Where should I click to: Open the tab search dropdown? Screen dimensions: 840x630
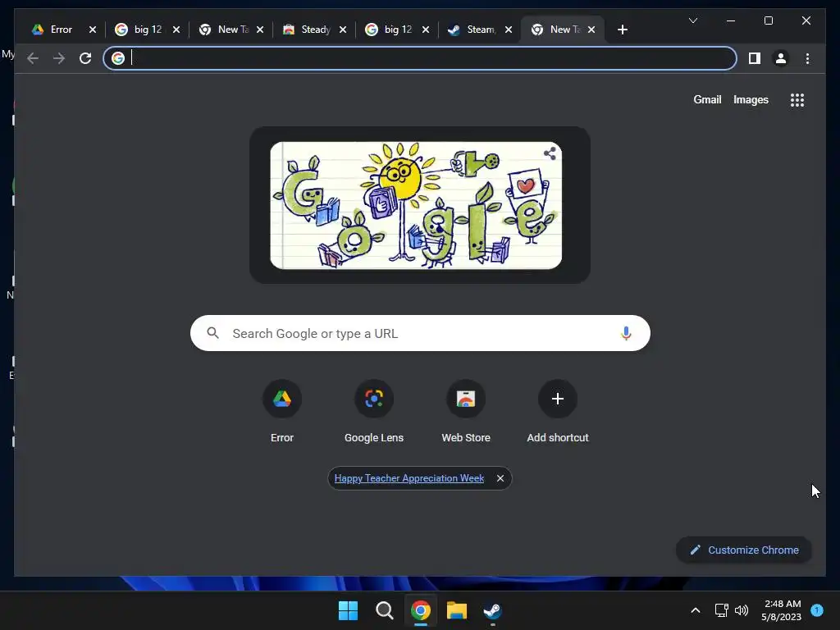(x=692, y=21)
